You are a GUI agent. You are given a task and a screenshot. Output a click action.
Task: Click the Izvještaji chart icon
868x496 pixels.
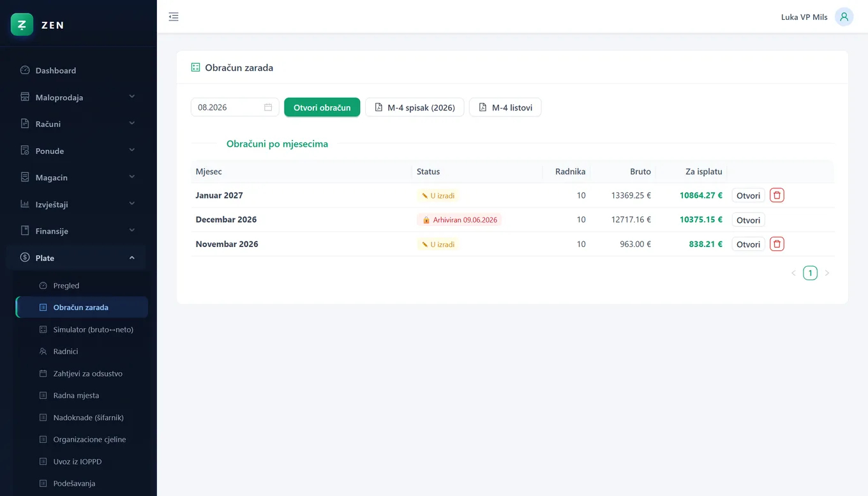(x=25, y=204)
